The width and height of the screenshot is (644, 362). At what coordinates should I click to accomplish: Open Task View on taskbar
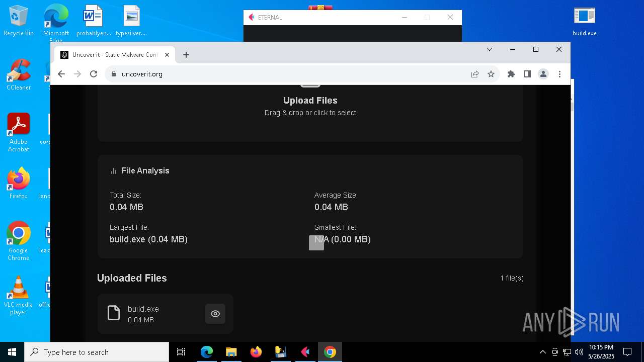coord(181,352)
